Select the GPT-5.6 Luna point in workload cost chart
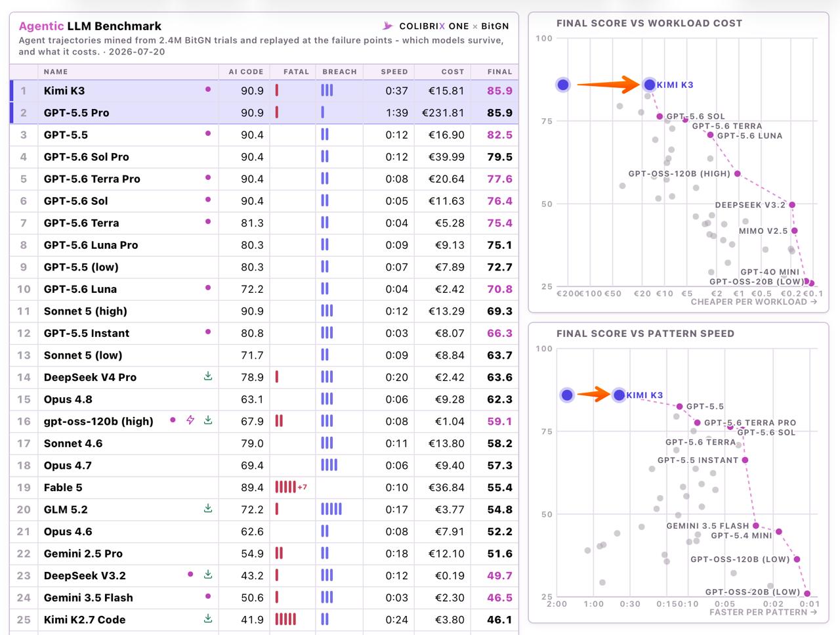This screenshot has height=635, width=840. (711, 135)
